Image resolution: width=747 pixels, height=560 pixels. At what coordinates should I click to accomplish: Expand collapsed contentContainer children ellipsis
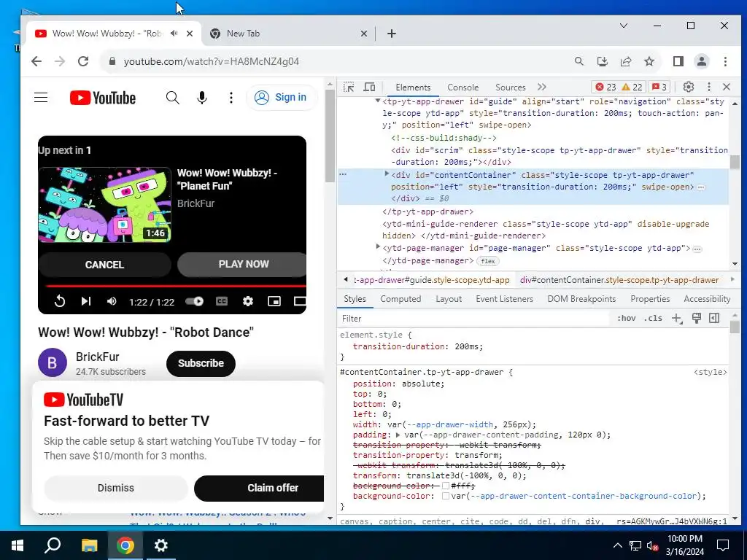[x=701, y=187]
